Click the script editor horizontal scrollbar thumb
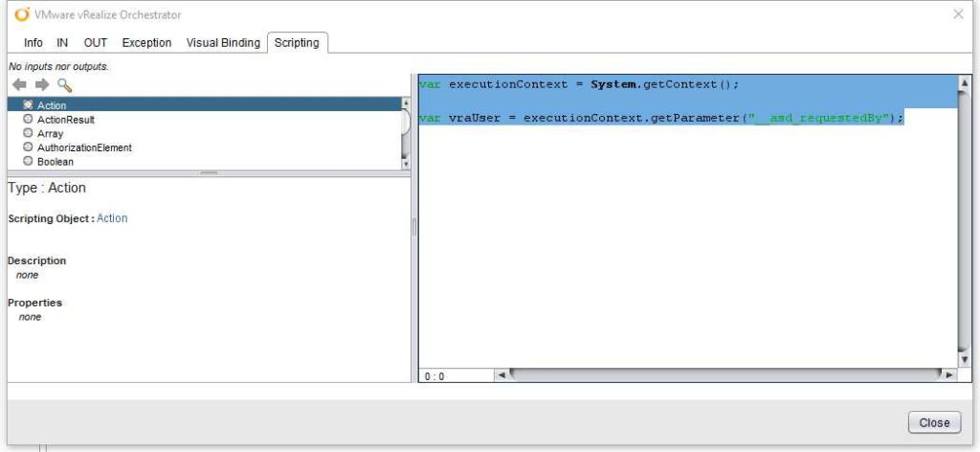The image size is (980, 452). tap(725, 375)
